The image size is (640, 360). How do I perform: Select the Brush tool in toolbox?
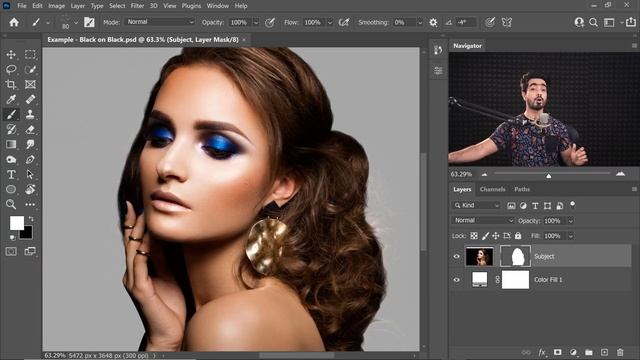coord(11,114)
